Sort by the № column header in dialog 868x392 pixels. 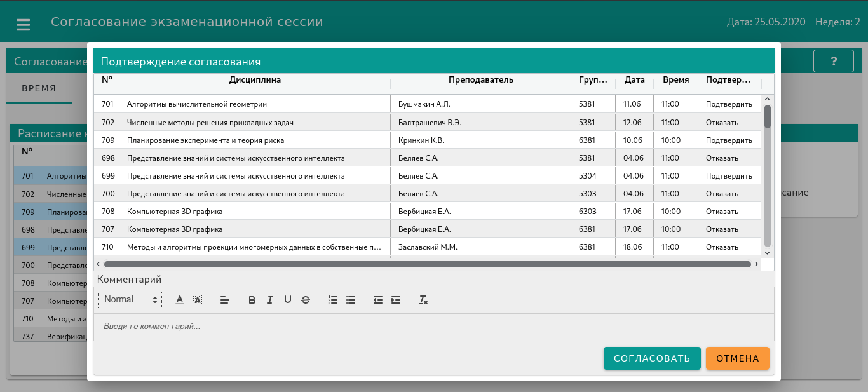(107, 80)
